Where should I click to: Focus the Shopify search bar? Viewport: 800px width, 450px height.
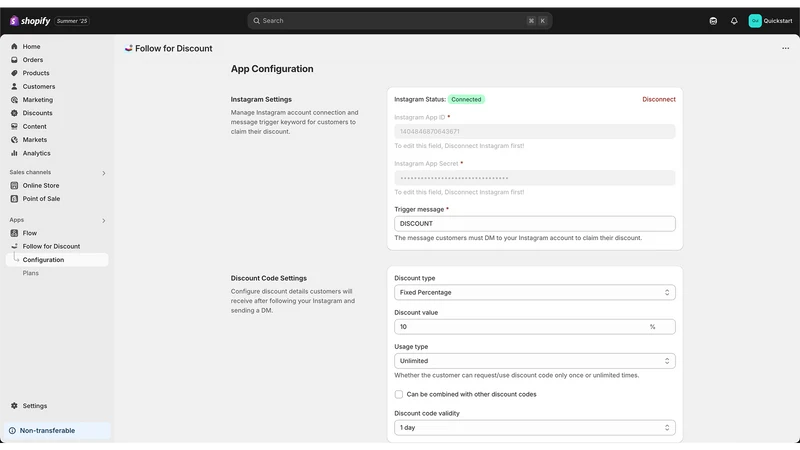(x=399, y=21)
